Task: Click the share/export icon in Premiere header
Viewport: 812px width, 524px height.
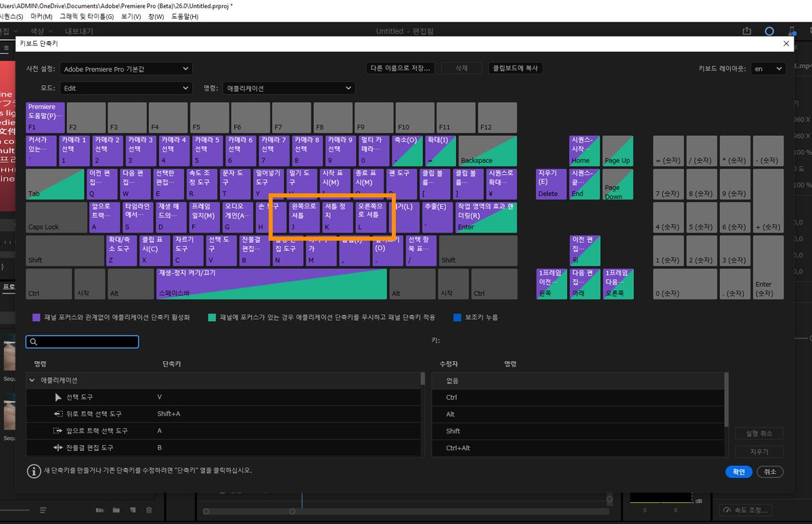Action: (x=747, y=31)
